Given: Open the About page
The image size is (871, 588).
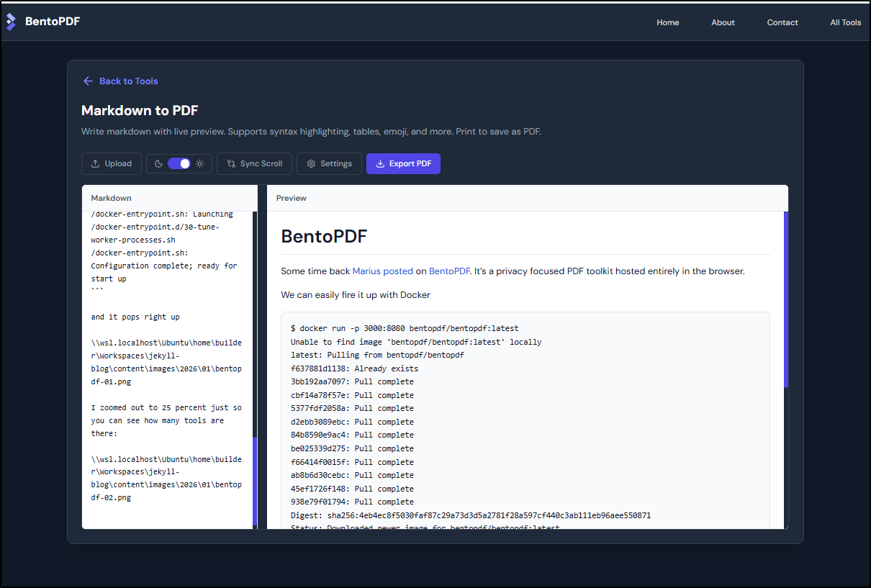Looking at the screenshot, I should (723, 22).
